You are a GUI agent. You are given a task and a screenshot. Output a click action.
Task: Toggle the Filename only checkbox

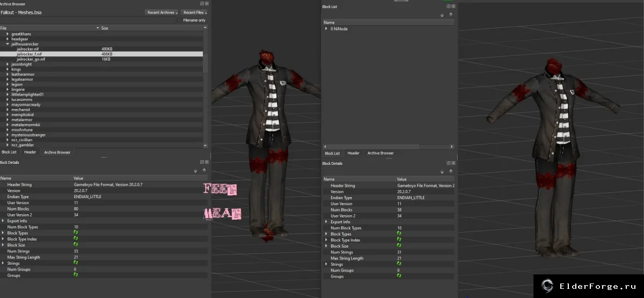tap(180, 20)
